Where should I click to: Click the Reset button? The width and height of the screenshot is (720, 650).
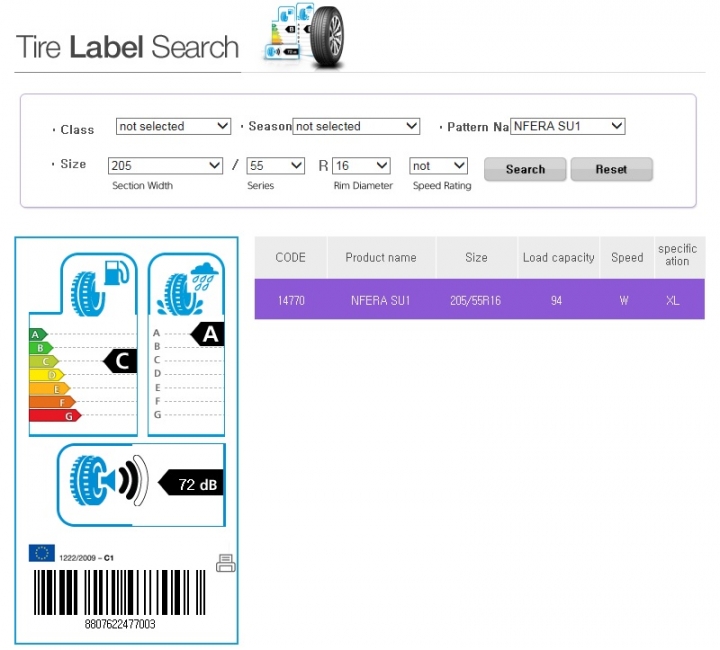click(611, 169)
